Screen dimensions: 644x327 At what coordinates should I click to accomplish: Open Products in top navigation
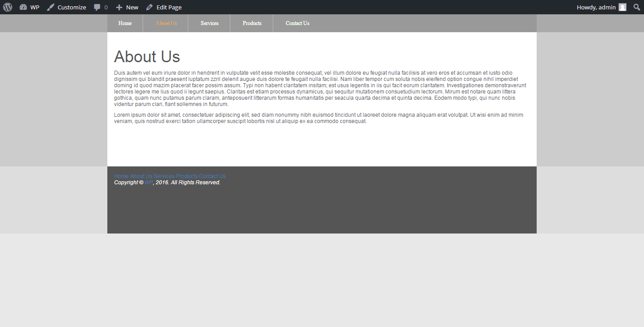coord(252,23)
